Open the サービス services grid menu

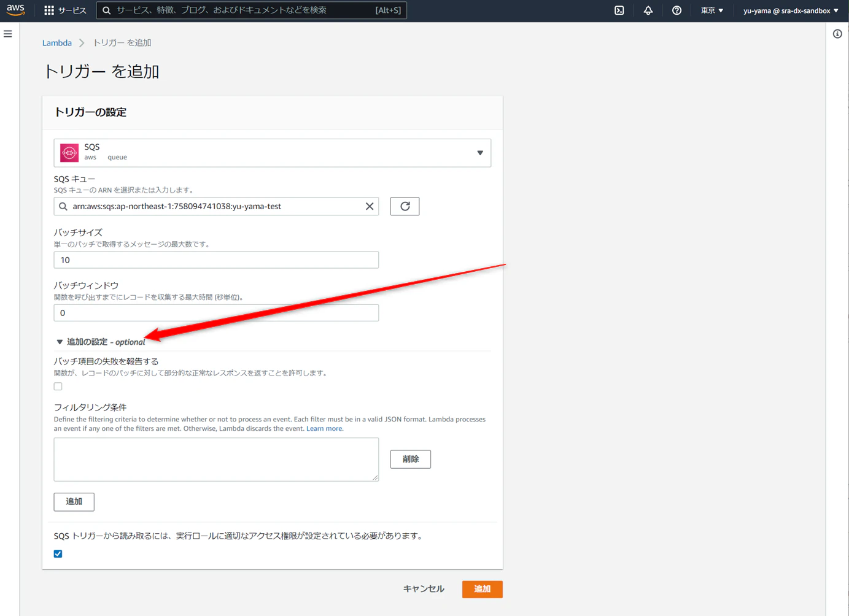65,10
